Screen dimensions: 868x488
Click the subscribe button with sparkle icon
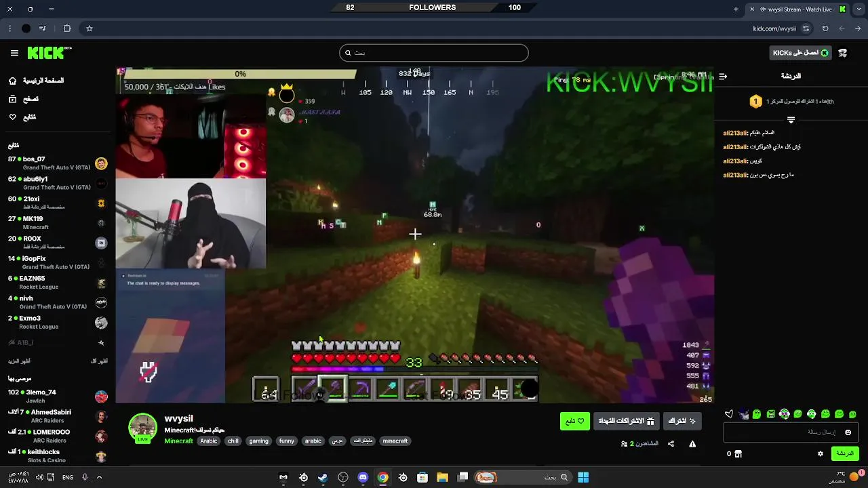click(x=682, y=421)
